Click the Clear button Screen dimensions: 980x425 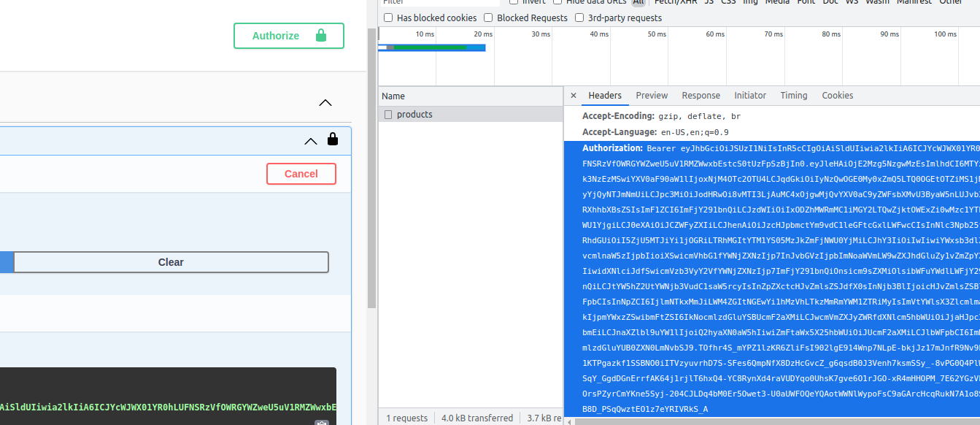click(x=171, y=262)
